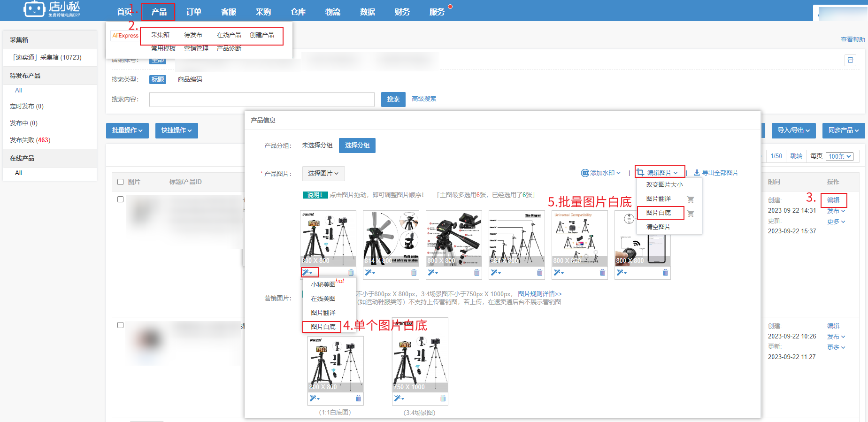Click cart icon beside 图片白底 in edit menu
The height and width of the screenshot is (422, 868).
691,213
